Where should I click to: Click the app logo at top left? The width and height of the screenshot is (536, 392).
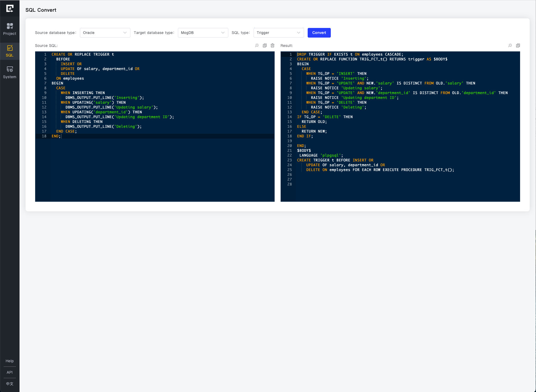click(x=10, y=8)
